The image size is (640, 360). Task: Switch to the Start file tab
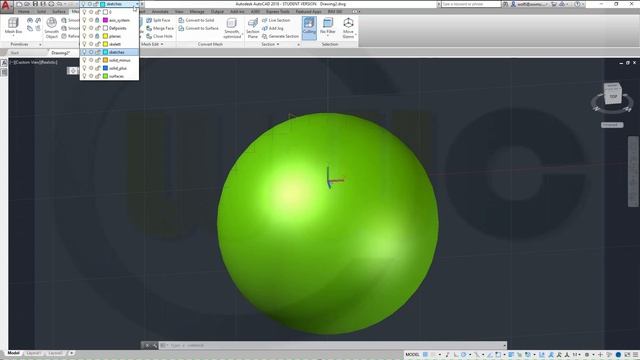point(15,53)
